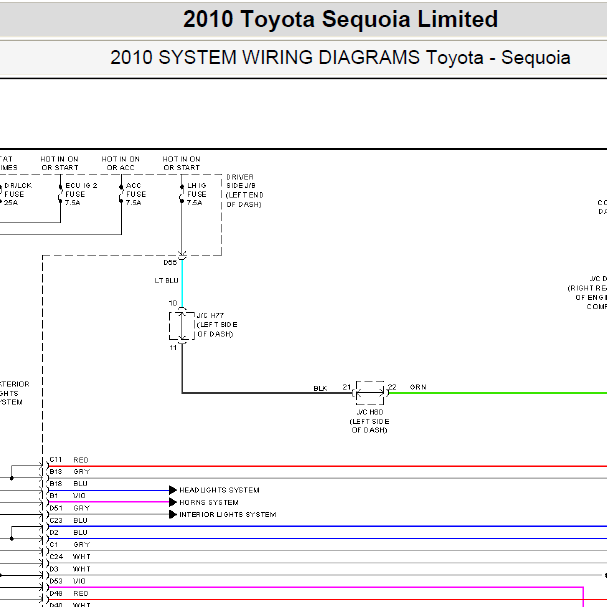Viewport: 607px width, 607px height.
Task: Click the INTERIOR LIGHTS SYSTEM arrow marker
Action: [x=173, y=514]
